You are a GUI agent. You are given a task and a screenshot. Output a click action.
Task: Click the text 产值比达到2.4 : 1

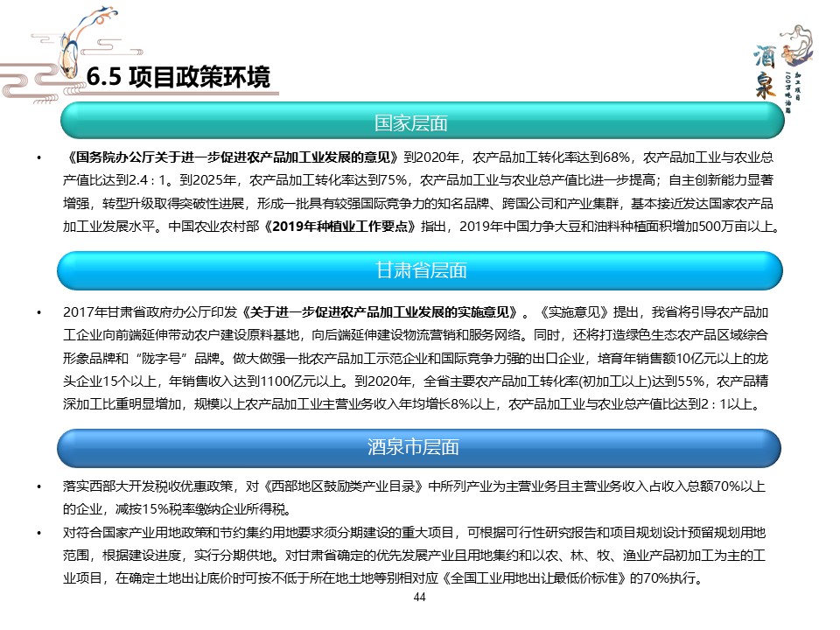114,180
